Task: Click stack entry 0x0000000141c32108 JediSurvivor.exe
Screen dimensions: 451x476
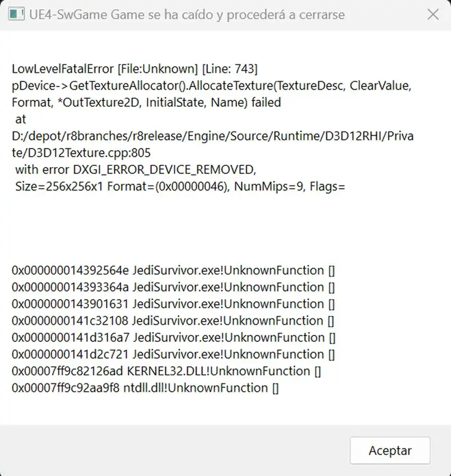Action: point(173,321)
